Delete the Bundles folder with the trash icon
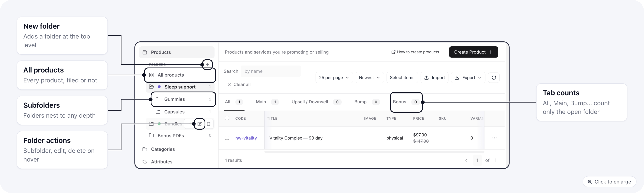This screenshot has height=193, width=644. 209,124
